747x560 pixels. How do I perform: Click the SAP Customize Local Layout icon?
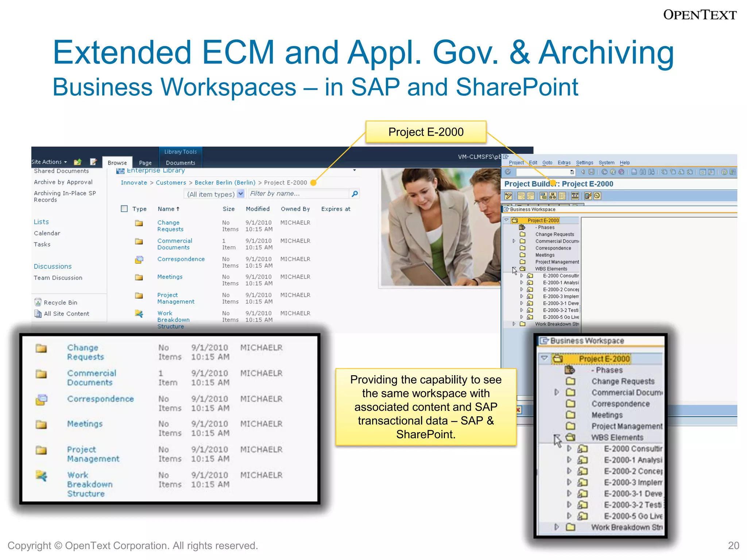click(733, 172)
